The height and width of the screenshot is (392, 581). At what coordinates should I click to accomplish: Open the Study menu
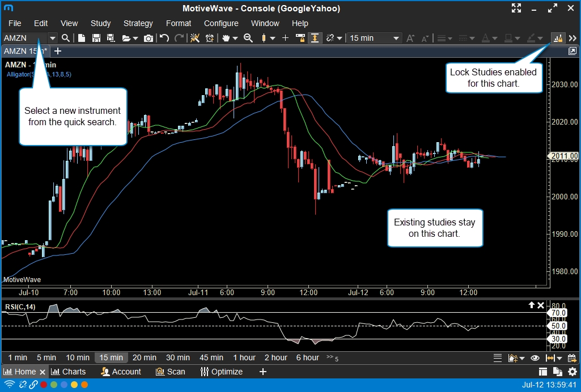[100, 23]
